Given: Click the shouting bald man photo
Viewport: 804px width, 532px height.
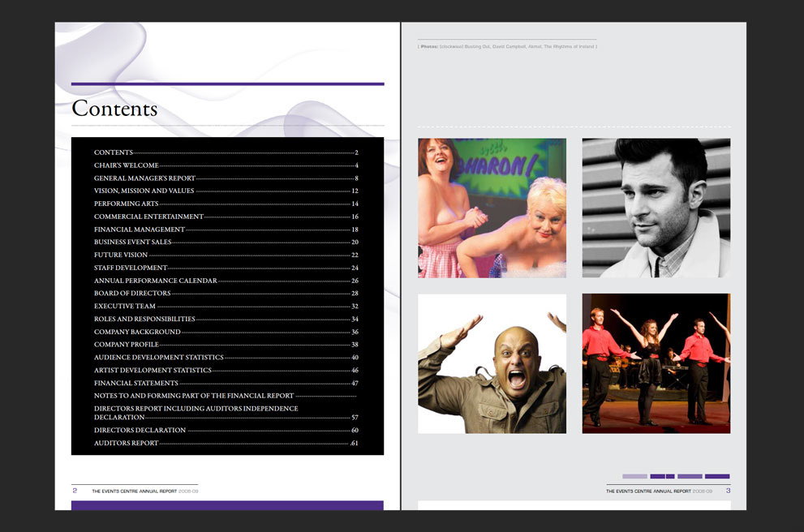Looking at the screenshot, I should pyautogui.click(x=492, y=363).
